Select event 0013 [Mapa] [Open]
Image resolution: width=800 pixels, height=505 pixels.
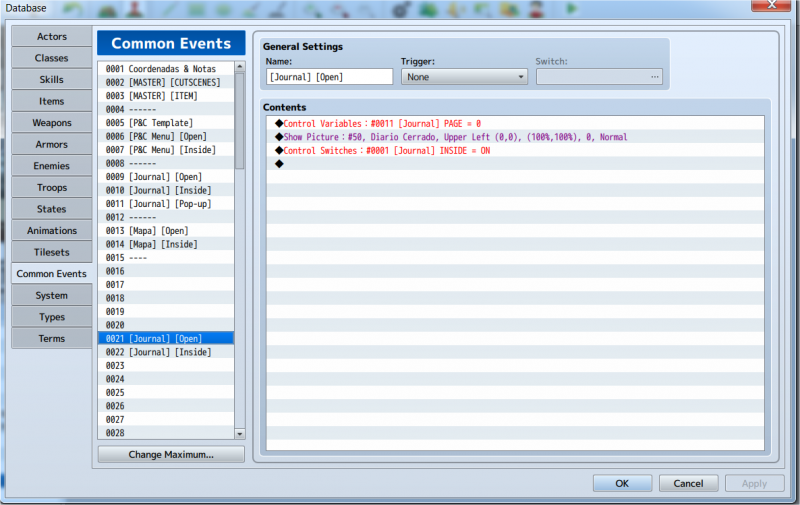click(166, 231)
